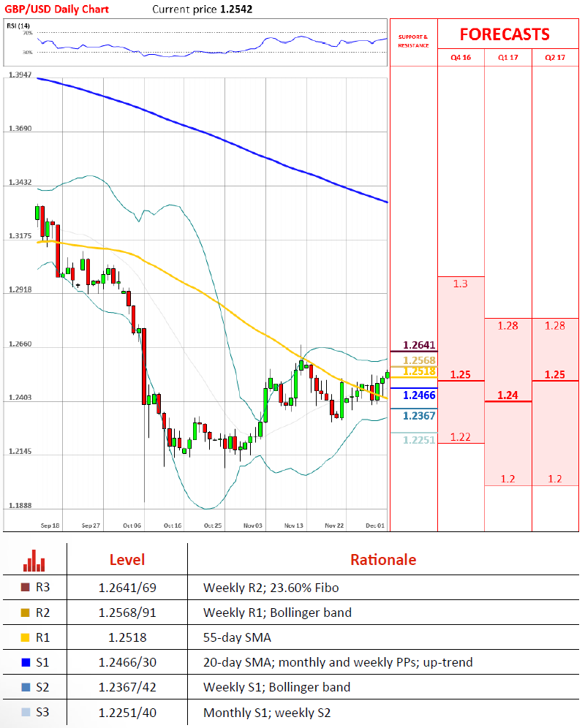Select the Q4 16 forecast column header
This screenshot has height=728, width=585.
pos(461,58)
